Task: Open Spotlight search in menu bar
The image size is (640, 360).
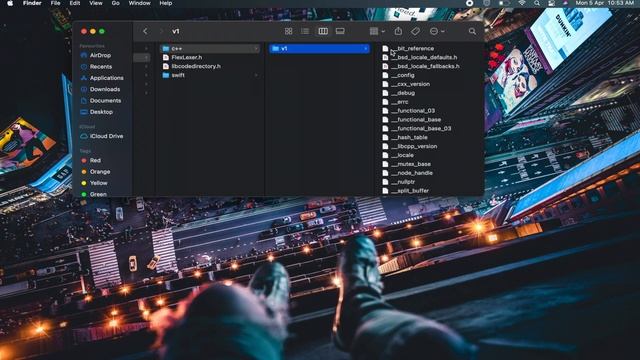Action: pyautogui.click(x=537, y=3)
